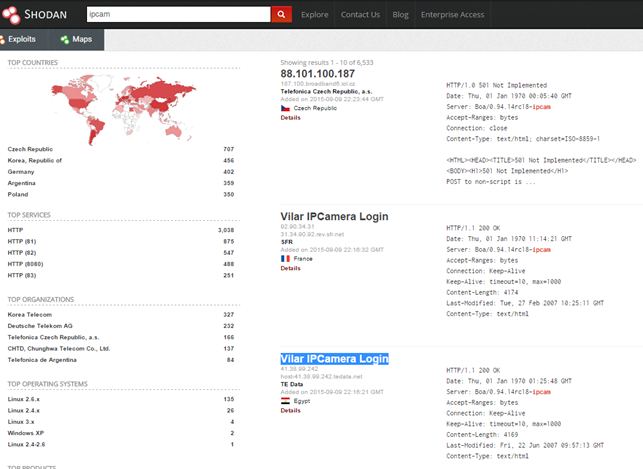The height and width of the screenshot is (469, 643).
Task: Filter results by Germany
Action: (x=22, y=171)
